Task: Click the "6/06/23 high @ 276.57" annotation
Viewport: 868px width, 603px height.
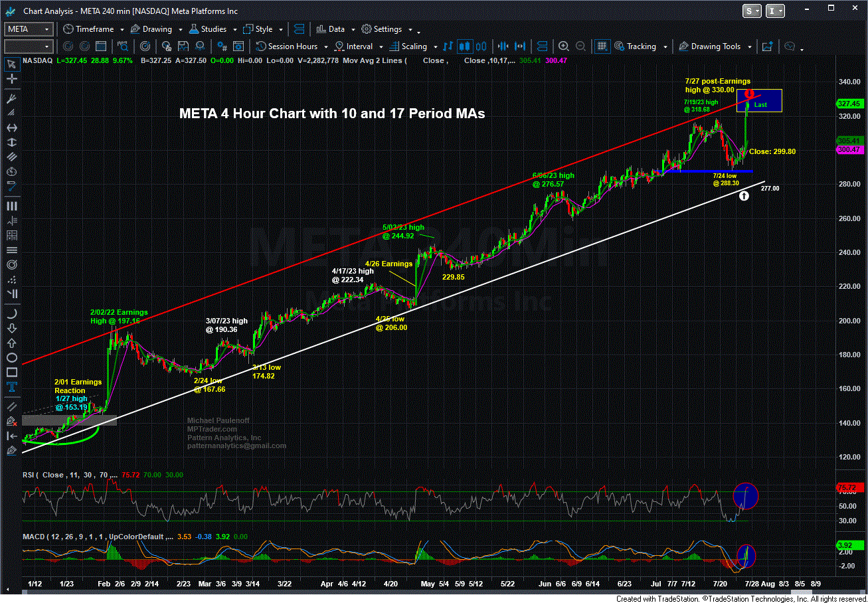Action: [x=553, y=179]
